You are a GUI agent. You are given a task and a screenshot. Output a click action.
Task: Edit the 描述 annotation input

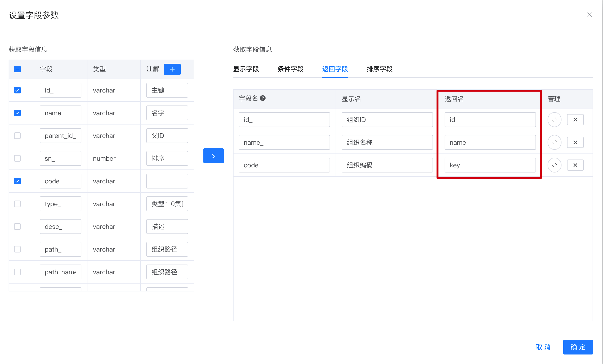click(167, 227)
